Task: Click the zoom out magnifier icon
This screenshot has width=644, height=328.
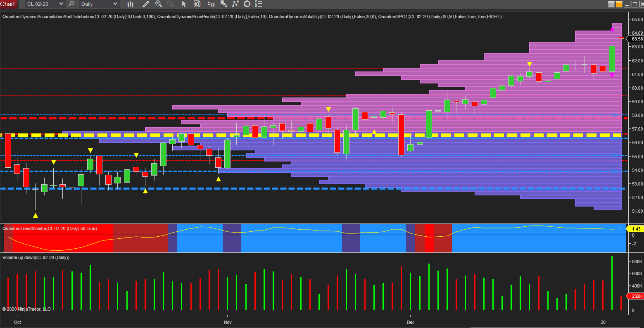Action: (x=170, y=4)
